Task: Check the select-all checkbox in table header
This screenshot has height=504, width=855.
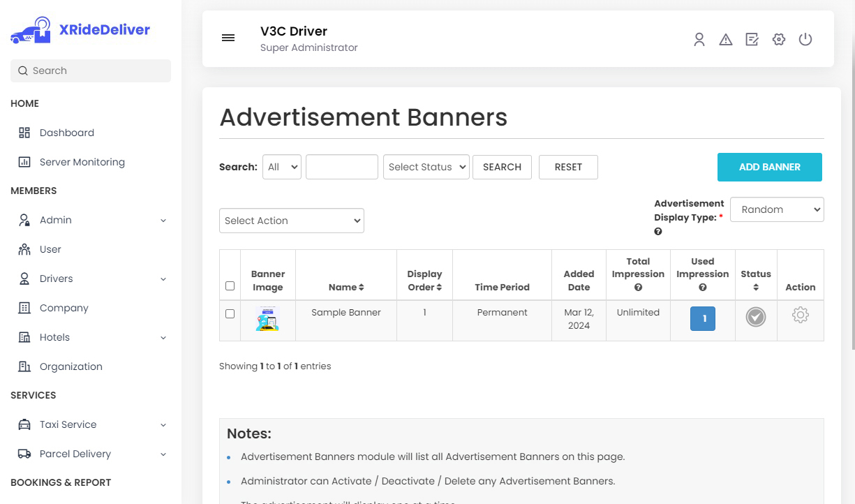Action: (x=230, y=286)
